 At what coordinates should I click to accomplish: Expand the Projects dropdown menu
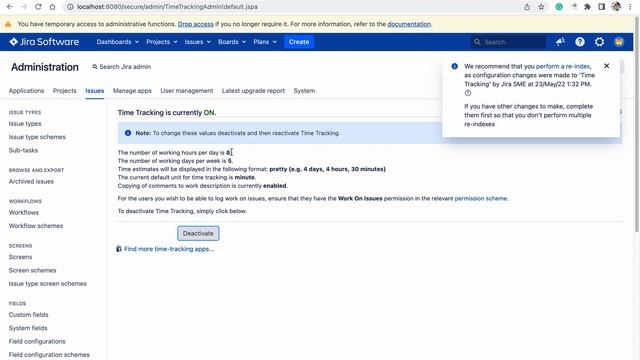(x=162, y=42)
